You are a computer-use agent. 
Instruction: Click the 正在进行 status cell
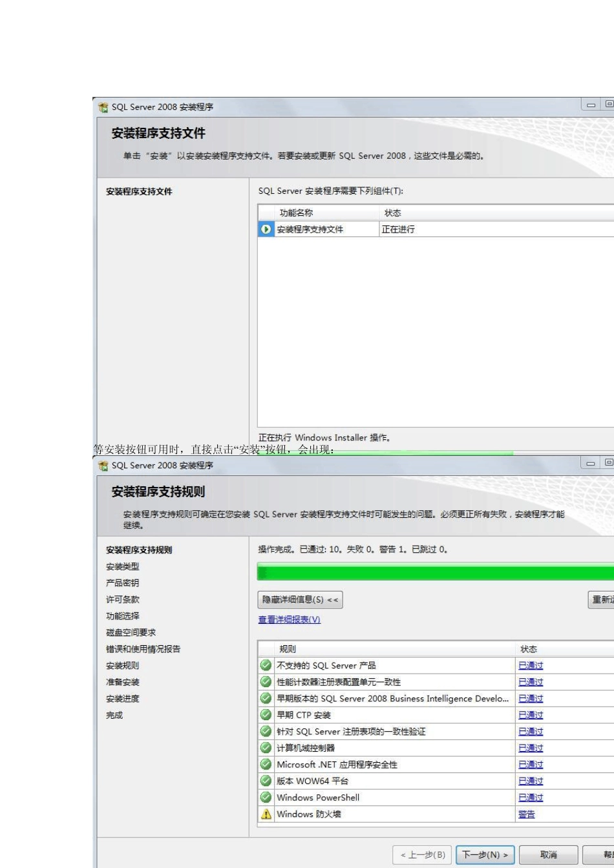pyautogui.click(x=398, y=229)
